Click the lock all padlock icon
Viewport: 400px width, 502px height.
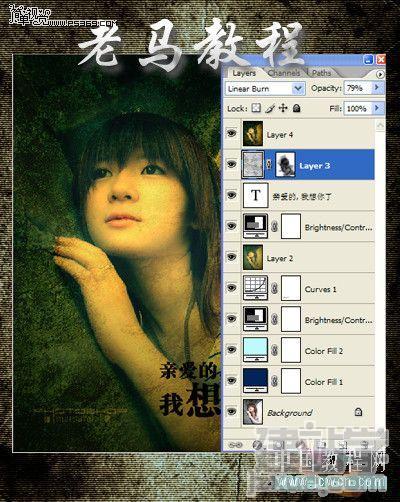click(297, 108)
